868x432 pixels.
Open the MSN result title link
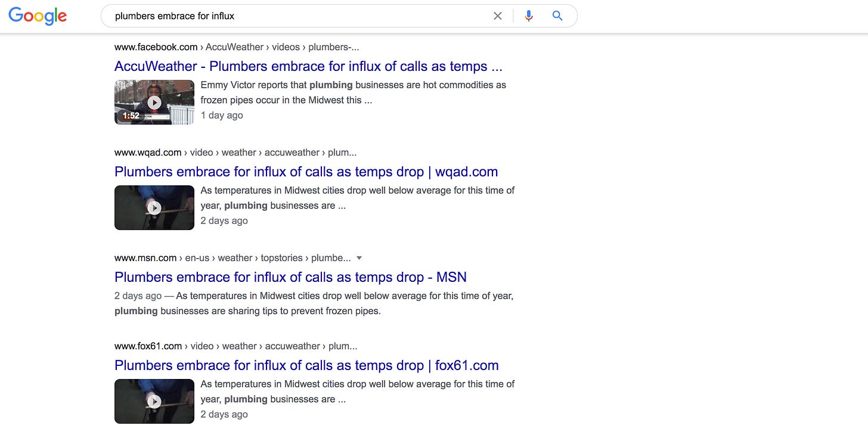tap(290, 277)
